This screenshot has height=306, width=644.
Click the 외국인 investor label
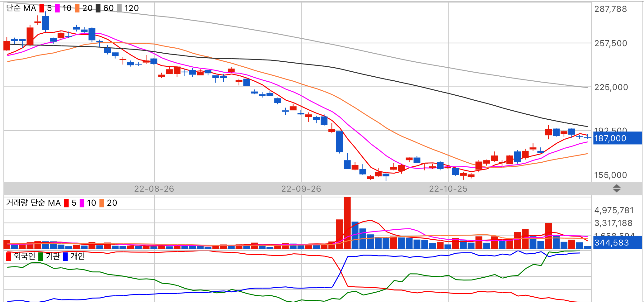pos(24,256)
